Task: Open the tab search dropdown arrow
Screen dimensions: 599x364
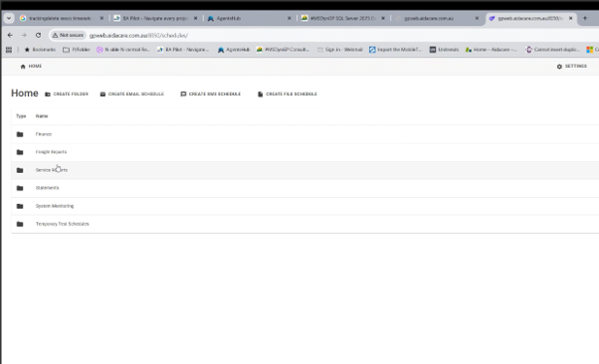Action: pyautogui.click(x=9, y=18)
